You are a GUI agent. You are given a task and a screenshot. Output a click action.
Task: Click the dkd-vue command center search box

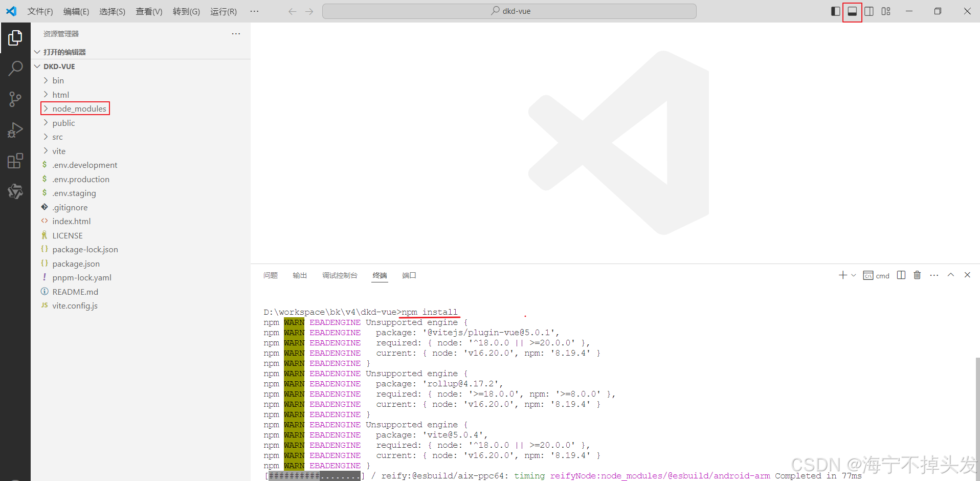coord(509,11)
